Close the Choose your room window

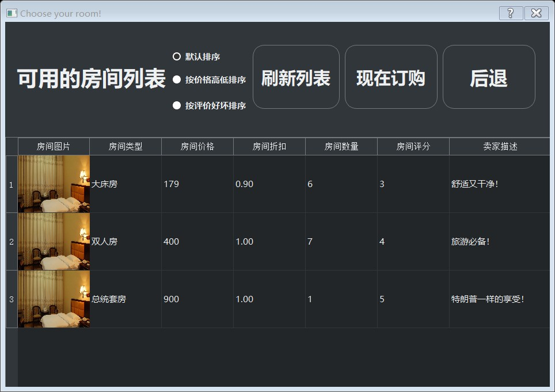coord(536,13)
